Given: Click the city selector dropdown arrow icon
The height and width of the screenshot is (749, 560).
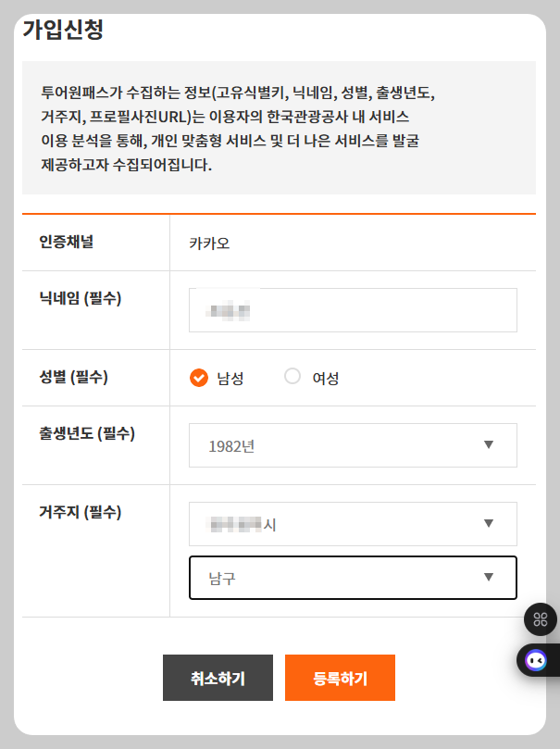Looking at the screenshot, I should tap(490, 523).
